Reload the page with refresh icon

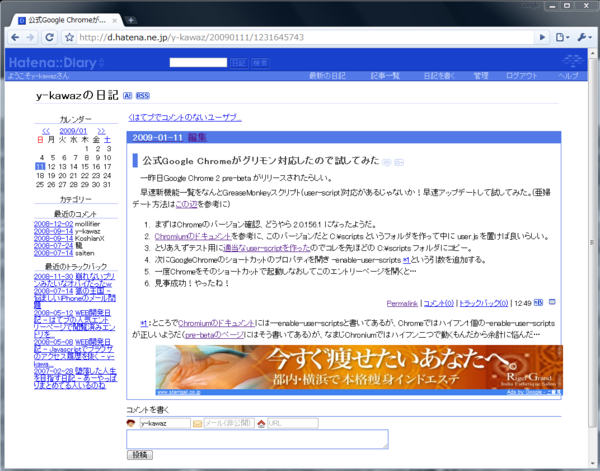pos(49,37)
